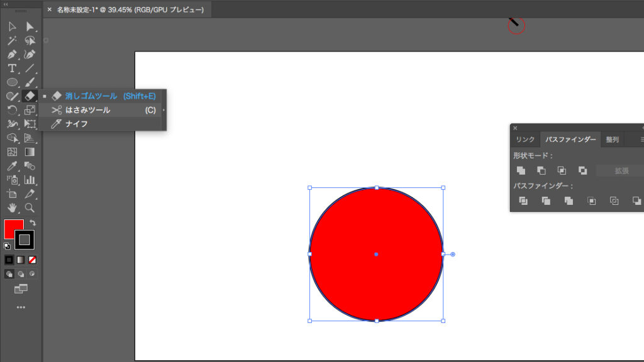The image size is (644, 362).
Task: Pick the Gradient tool
Action: (x=30, y=152)
